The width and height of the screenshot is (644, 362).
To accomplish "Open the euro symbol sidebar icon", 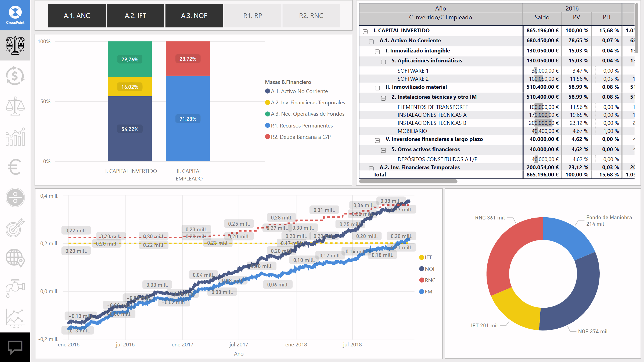I will coord(15,167).
